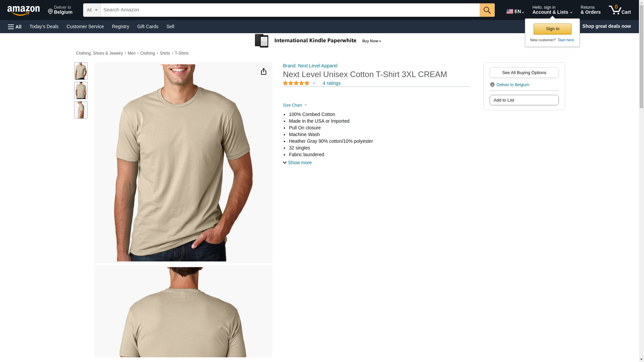644x362 pixels.
Task: Open Today's Deals in navigation
Action: click(x=44, y=26)
